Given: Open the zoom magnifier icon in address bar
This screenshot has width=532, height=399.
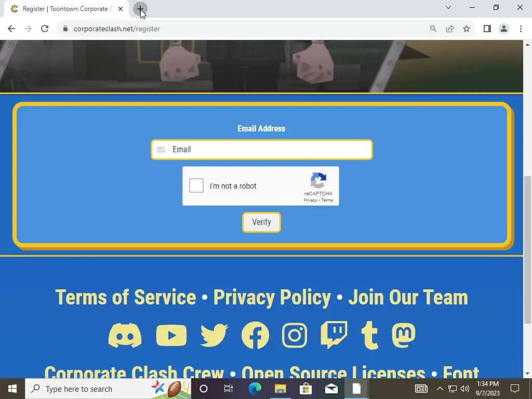Looking at the screenshot, I should click(433, 29).
